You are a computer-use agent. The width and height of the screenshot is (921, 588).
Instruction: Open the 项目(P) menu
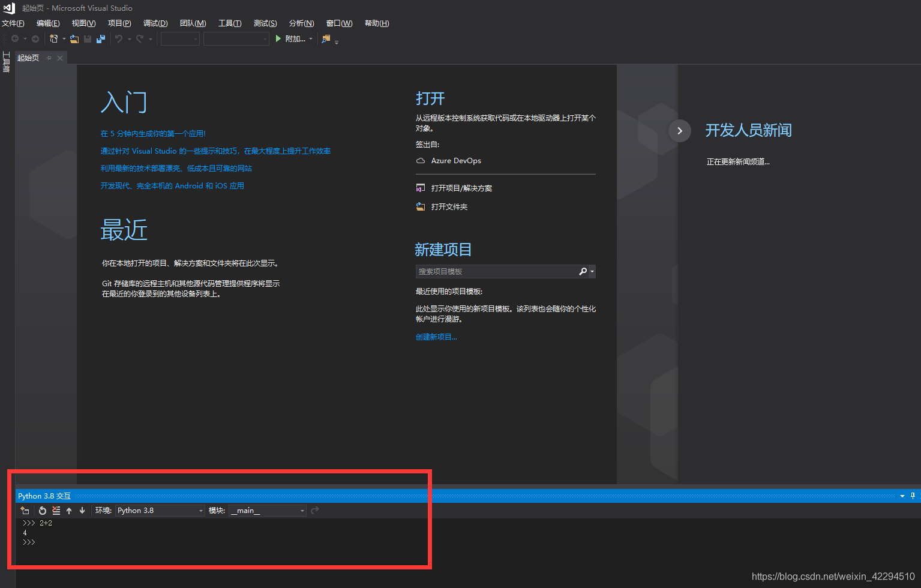pyautogui.click(x=119, y=23)
